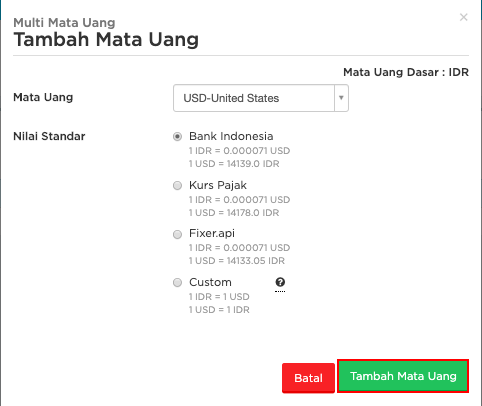Close the Tambah Mata Uang dialog
The height and width of the screenshot is (406, 482).
pos(463,17)
